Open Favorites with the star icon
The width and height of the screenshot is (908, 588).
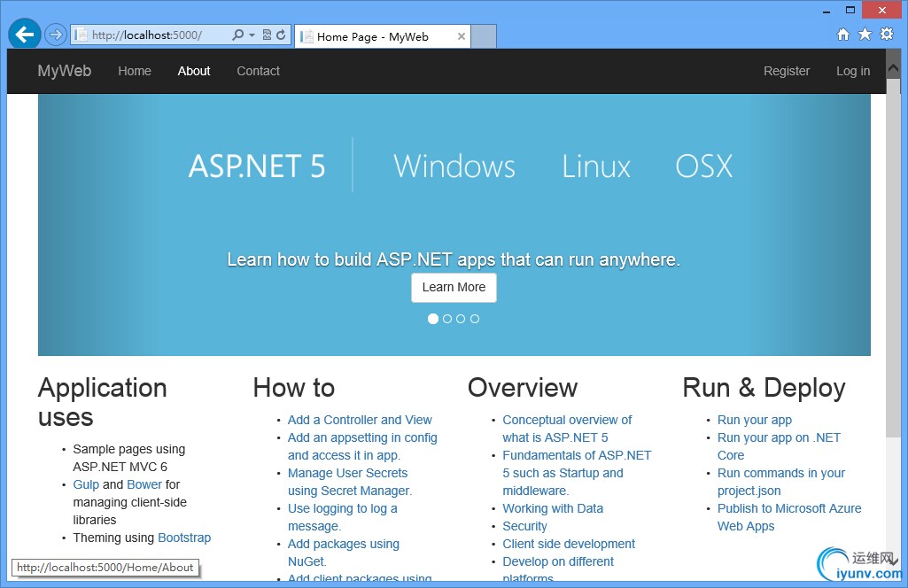[865, 35]
